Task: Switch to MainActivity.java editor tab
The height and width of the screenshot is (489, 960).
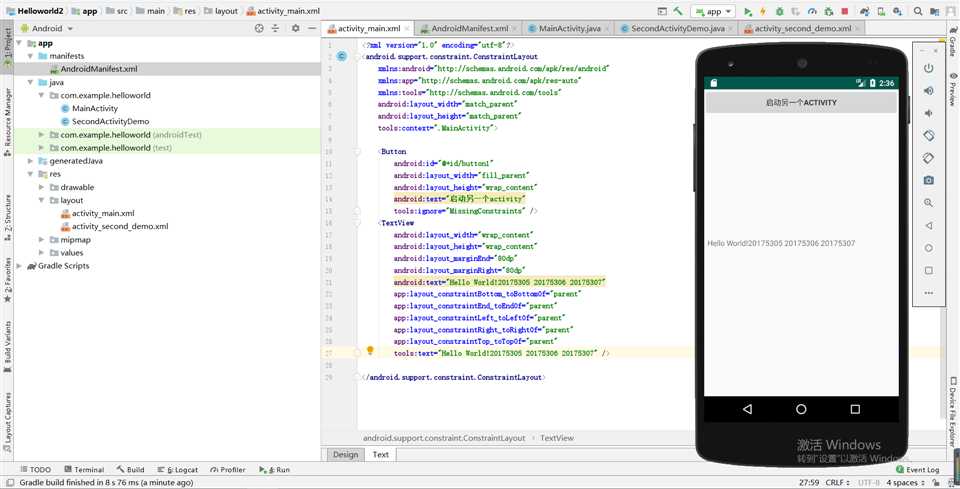Action: point(569,28)
